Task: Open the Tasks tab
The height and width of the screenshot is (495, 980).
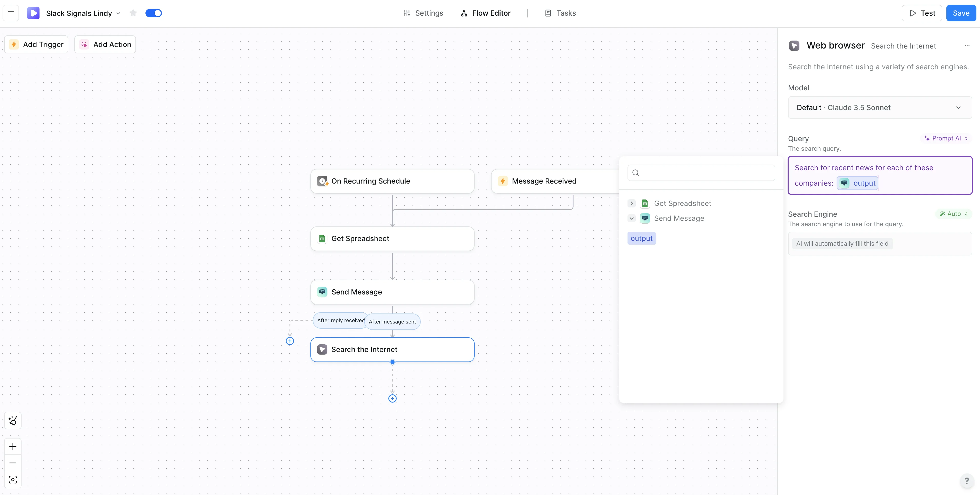Action: point(560,13)
